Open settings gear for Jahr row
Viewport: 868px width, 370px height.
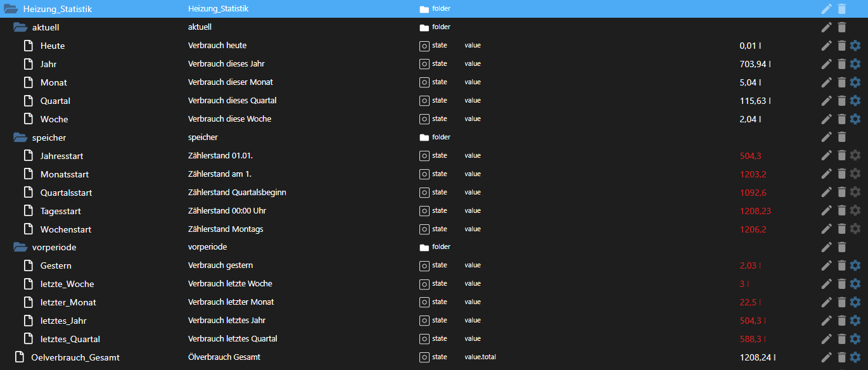[x=855, y=64]
